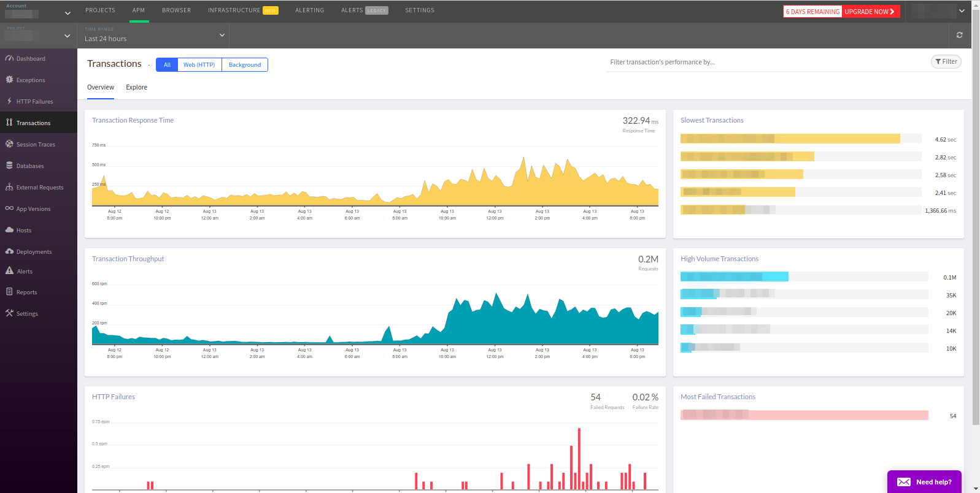Open the Alerting menu
Viewport: 980px width, 493px height.
coord(310,10)
